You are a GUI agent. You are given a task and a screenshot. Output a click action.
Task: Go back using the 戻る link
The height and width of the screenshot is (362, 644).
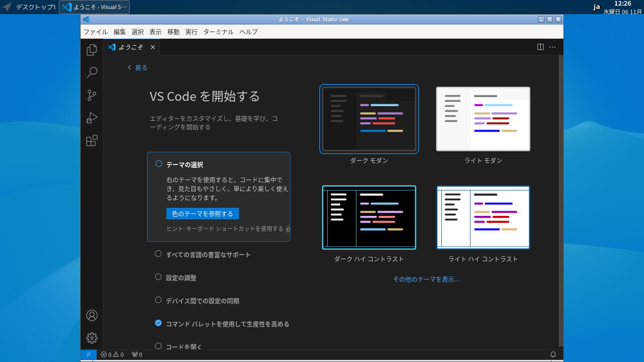click(x=138, y=68)
